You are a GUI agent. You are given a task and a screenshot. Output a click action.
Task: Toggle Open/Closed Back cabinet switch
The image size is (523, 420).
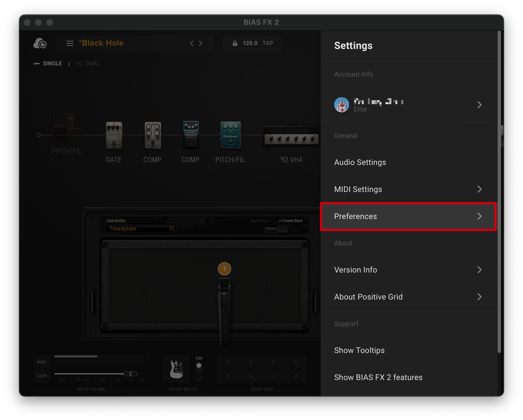click(x=276, y=229)
